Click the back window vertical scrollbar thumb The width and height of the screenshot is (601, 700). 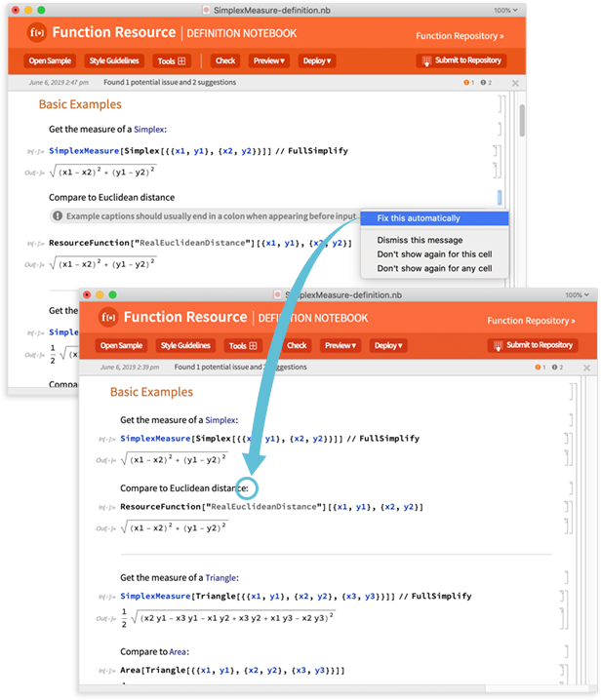521,120
